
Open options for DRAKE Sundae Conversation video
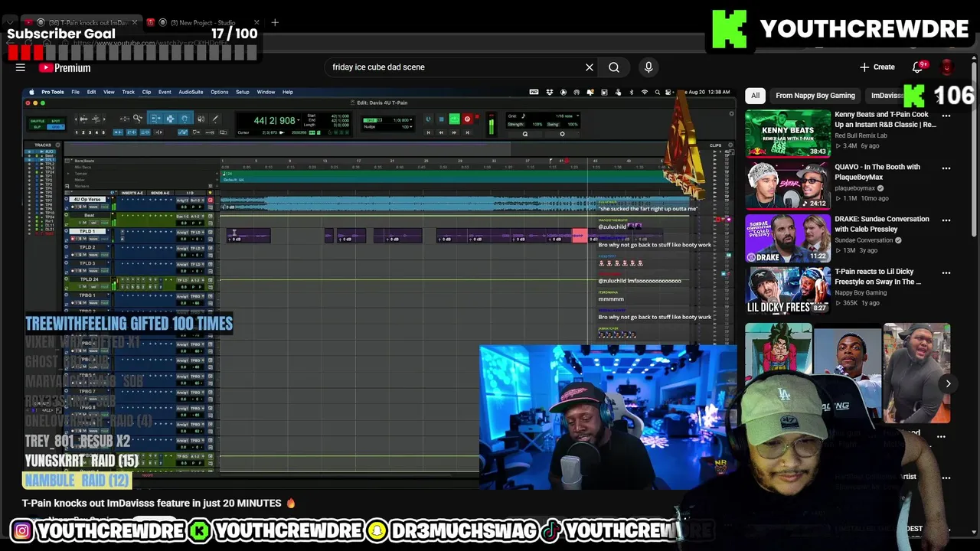(946, 220)
